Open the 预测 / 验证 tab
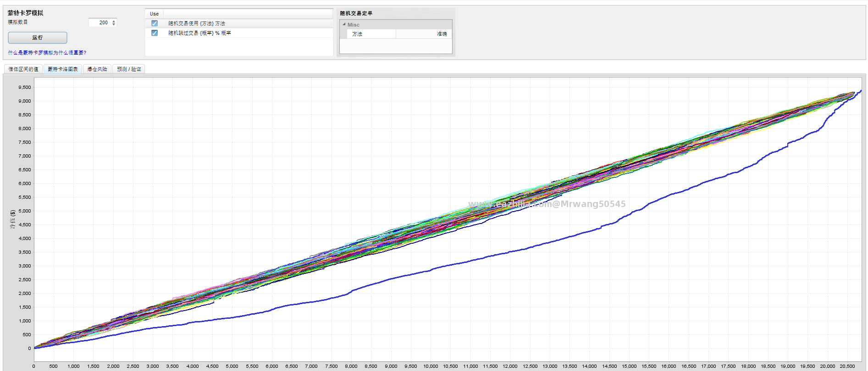868x371 pixels. pos(129,69)
